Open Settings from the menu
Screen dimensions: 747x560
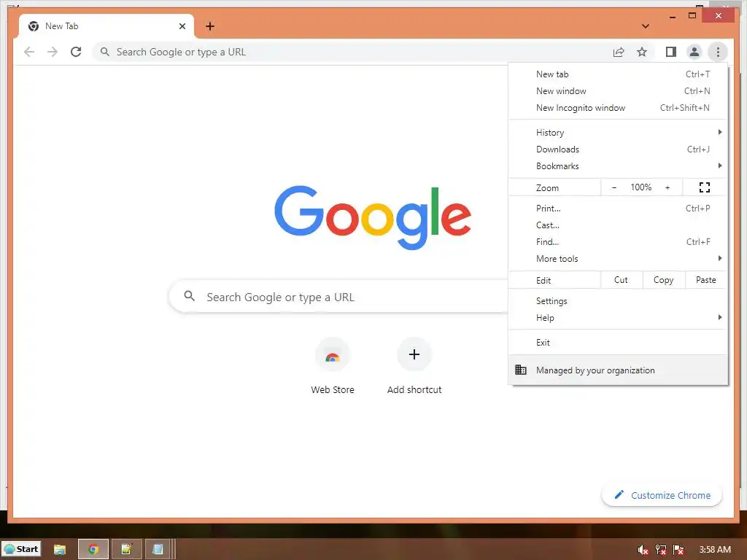tap(618, 301)
